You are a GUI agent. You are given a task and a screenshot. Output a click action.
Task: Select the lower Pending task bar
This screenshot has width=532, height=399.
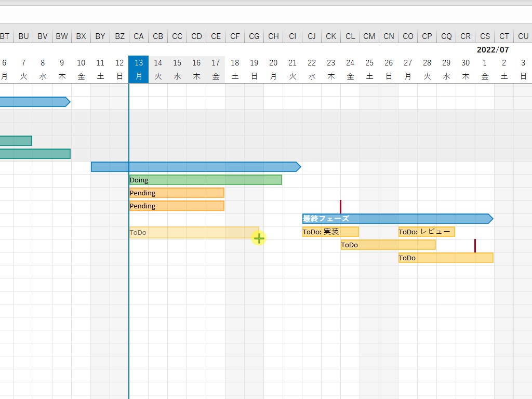[x=177, y=206]
